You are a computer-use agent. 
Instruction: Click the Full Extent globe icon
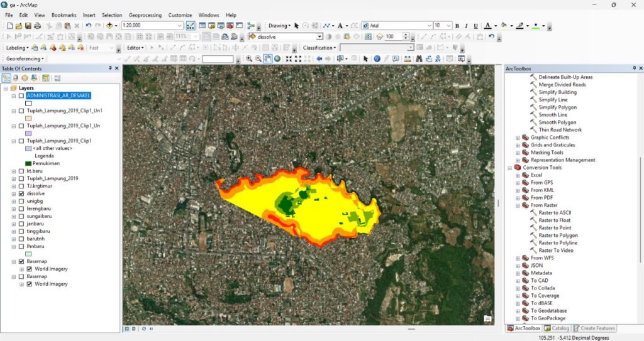278,59
